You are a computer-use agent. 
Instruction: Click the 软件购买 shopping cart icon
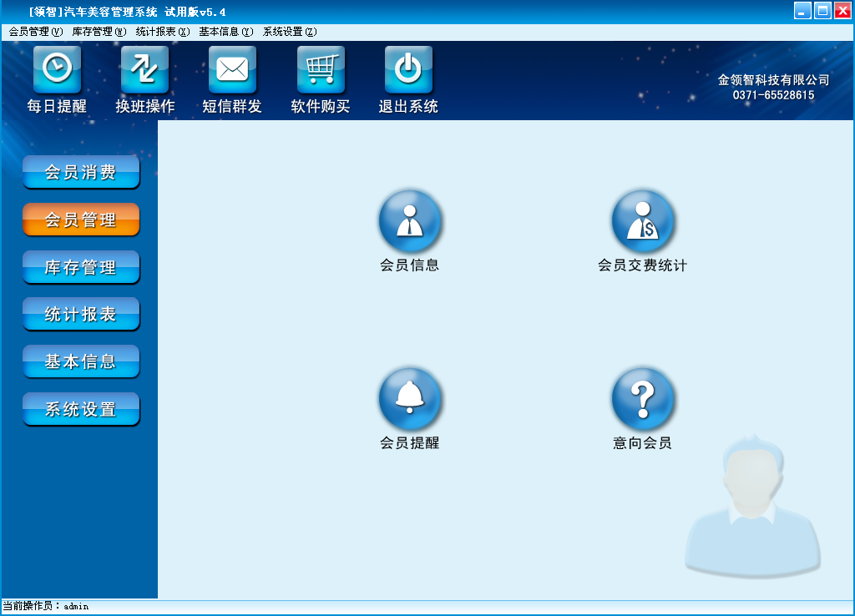pyautogui.click(x=321, y=69)
